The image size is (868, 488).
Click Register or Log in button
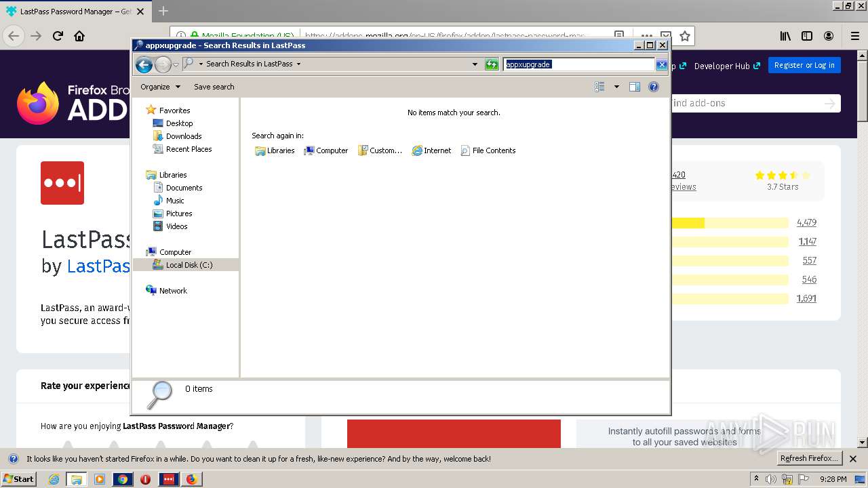click(804, 65)
